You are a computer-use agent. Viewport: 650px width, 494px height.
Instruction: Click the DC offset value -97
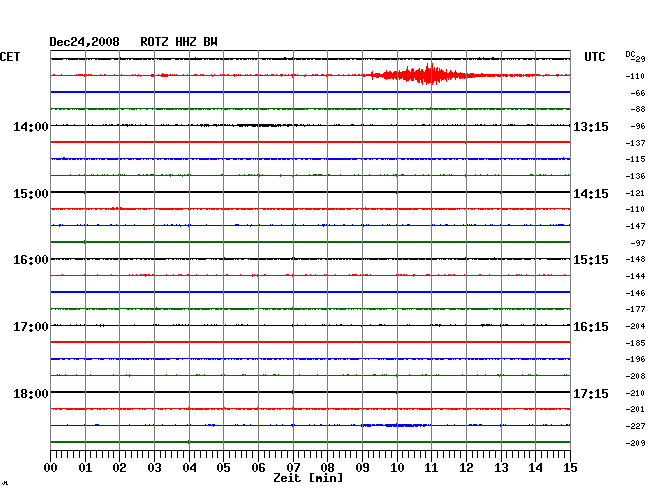[x=637, y=243]
